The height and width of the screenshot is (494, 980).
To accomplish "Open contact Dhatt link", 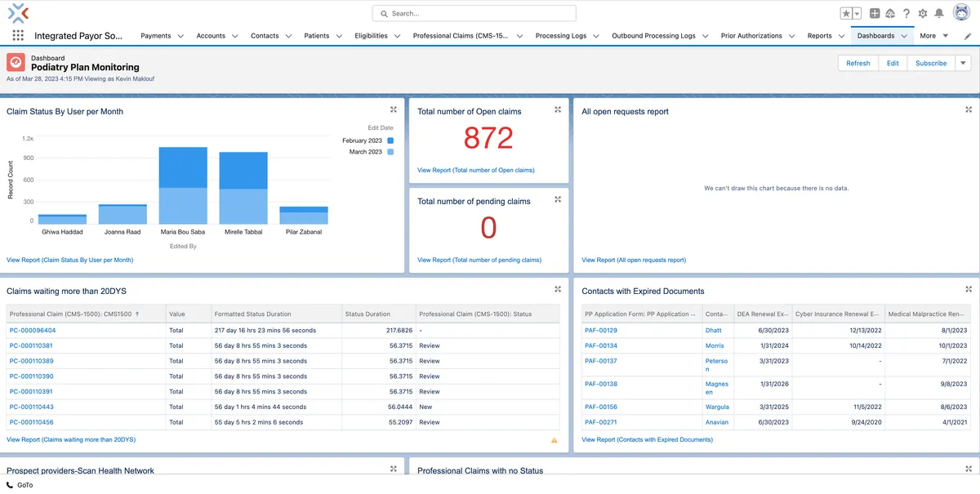I will [x=714, y=331].
